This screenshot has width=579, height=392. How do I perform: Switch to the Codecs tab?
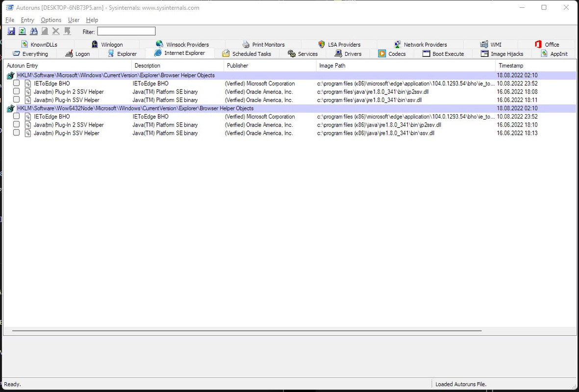pos(392,54)
